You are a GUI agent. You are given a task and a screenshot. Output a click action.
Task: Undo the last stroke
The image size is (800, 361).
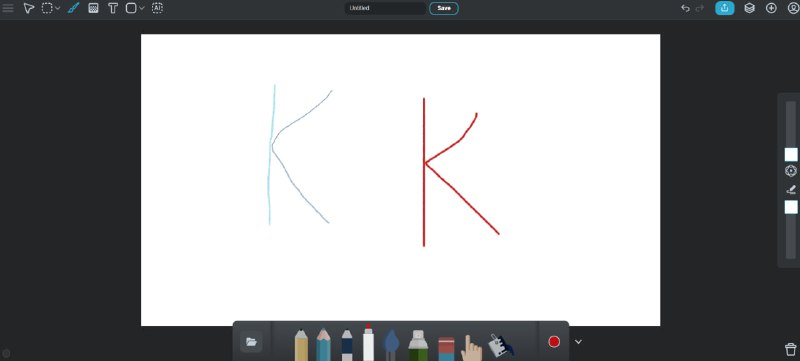coord(685,8)
